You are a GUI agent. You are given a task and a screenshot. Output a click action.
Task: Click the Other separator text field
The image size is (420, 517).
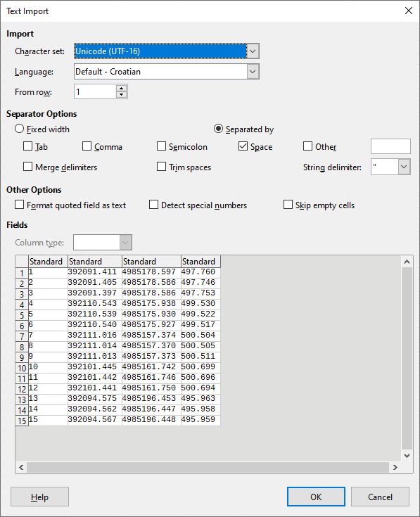[390, 146]
